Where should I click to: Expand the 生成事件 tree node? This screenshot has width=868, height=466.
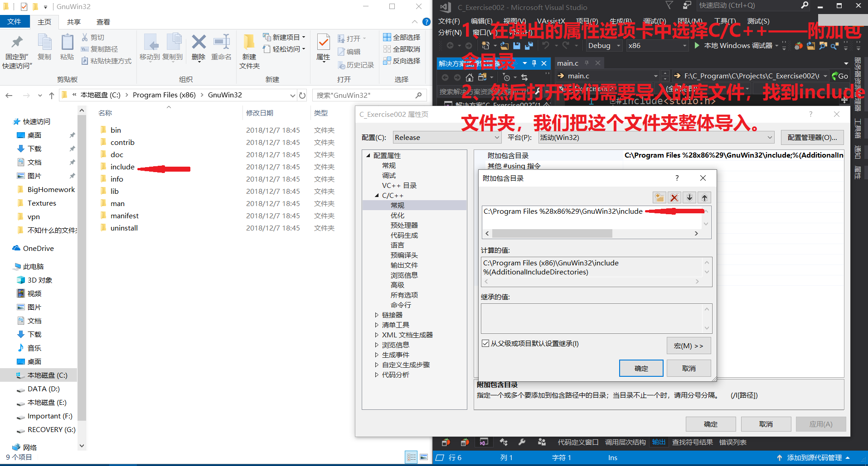377,355
